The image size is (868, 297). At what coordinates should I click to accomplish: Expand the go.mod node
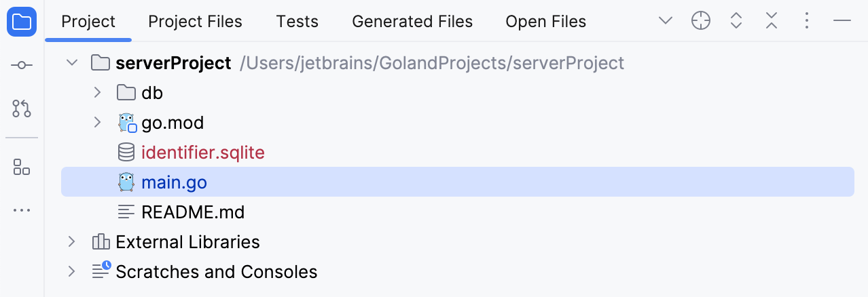point(97,123)
